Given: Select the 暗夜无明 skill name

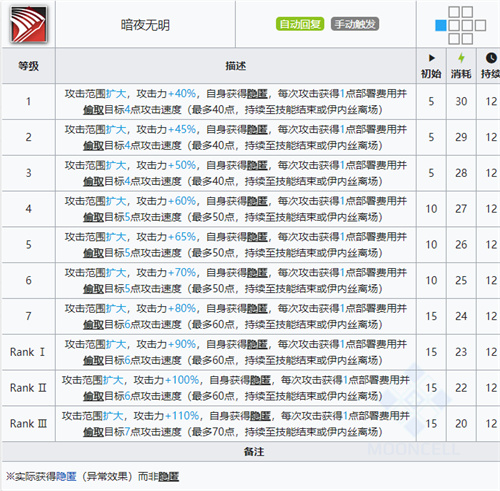Looking at the screenshot, I should pyautogui.click(x=145, y=25).
